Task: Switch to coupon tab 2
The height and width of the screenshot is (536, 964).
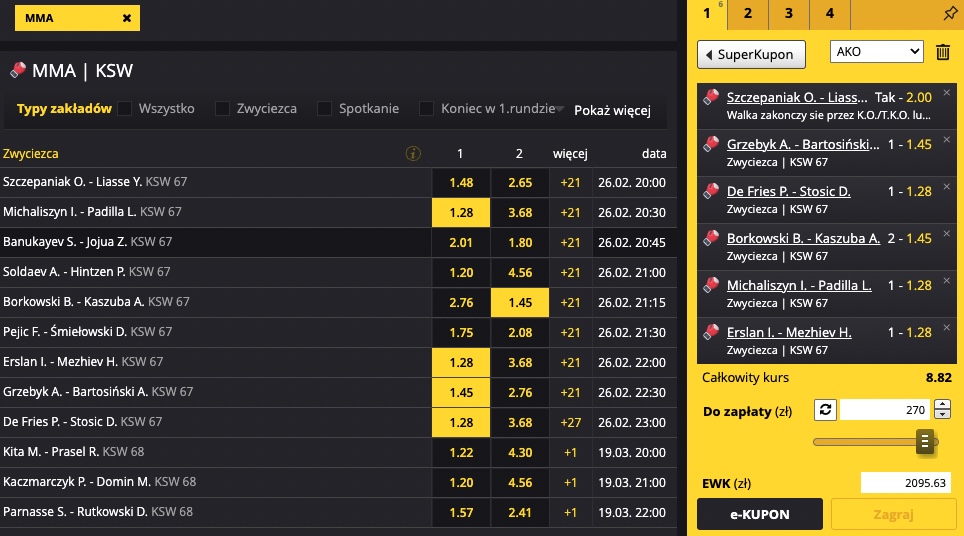Action: tap(748, 14)
